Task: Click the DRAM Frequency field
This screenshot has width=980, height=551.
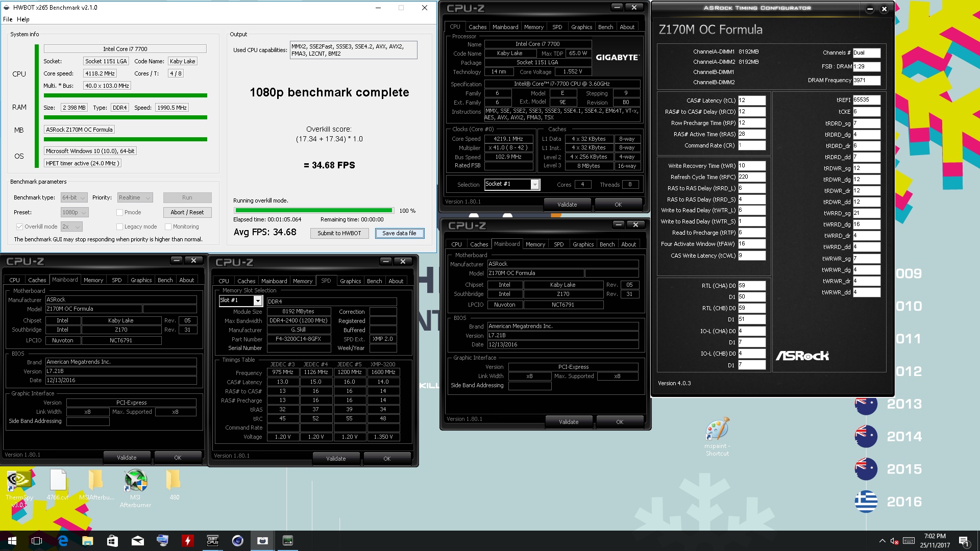Action: 867,80
